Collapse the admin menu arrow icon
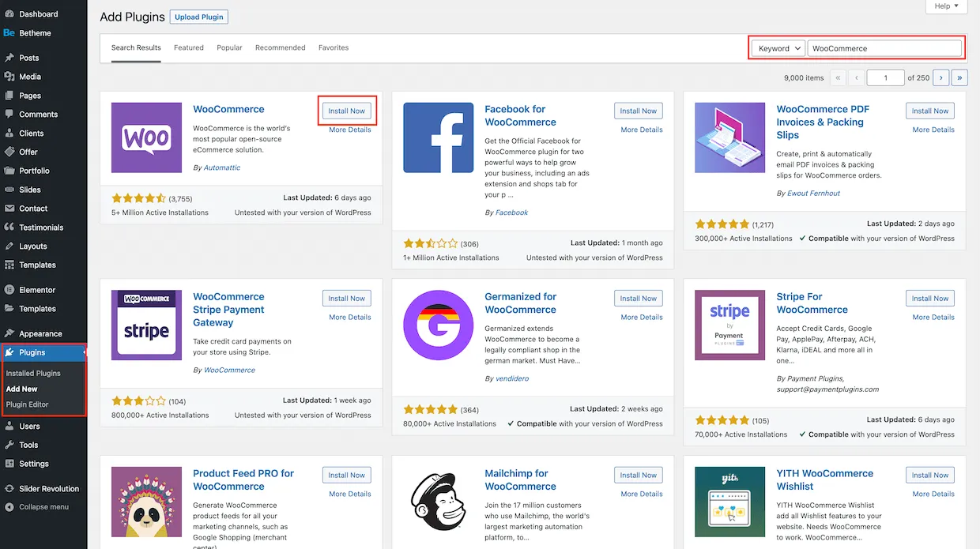The image size is (980, 549). 9,507
